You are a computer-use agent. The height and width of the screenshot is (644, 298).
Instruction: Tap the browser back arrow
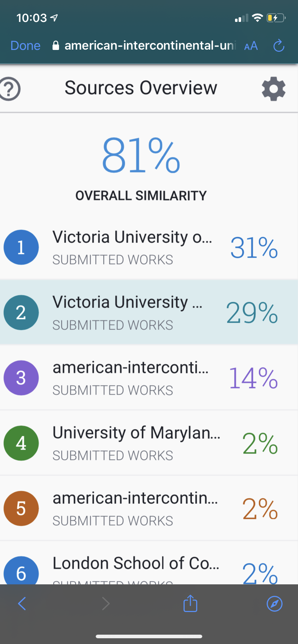pyautogui.click(x=22, y=603)
